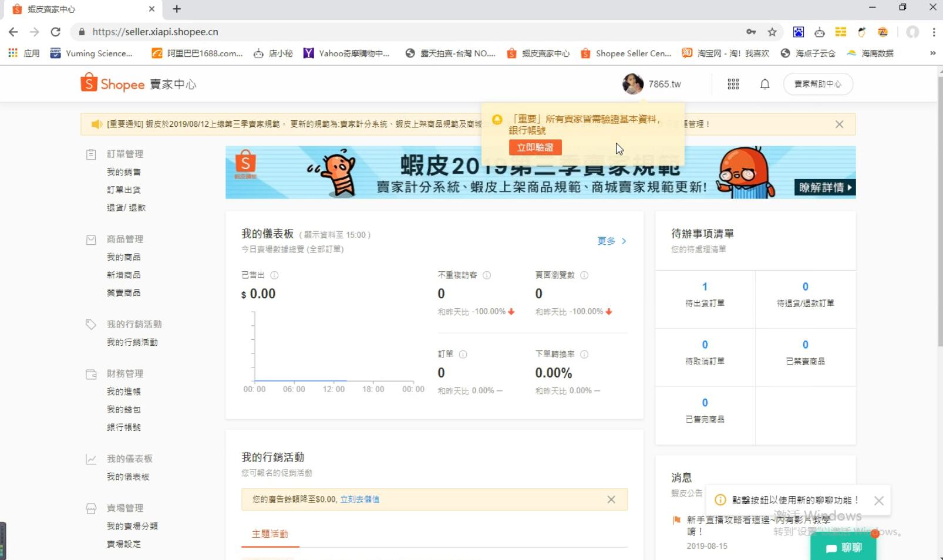Screen dimensions: 943x560
Task: Dismiss the ad balance warning
Action: pos(611,500)
